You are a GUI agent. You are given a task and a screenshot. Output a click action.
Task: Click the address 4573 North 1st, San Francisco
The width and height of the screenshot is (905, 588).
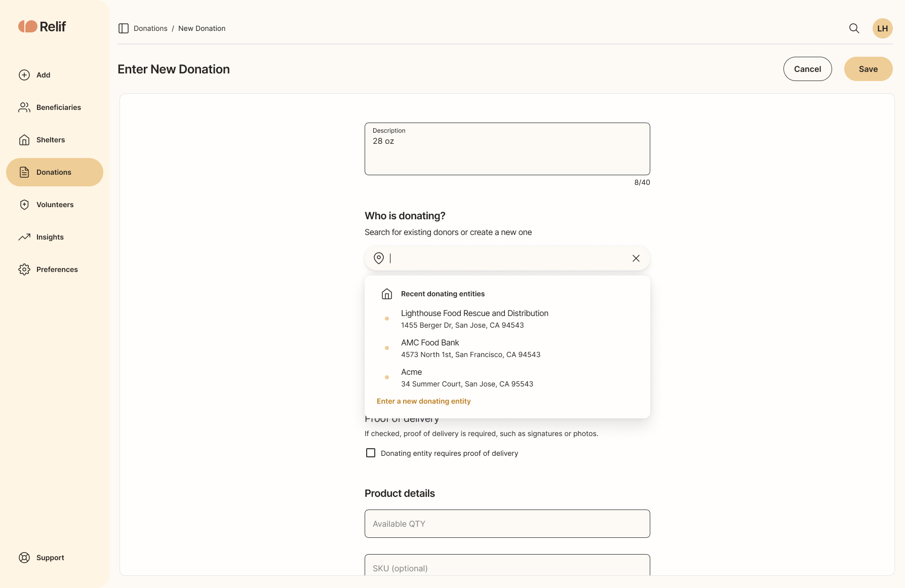[x=471, y=355]
